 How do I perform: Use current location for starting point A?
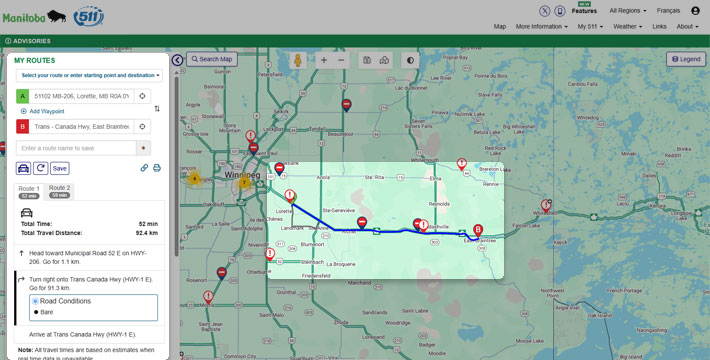(x=142, y=96)
